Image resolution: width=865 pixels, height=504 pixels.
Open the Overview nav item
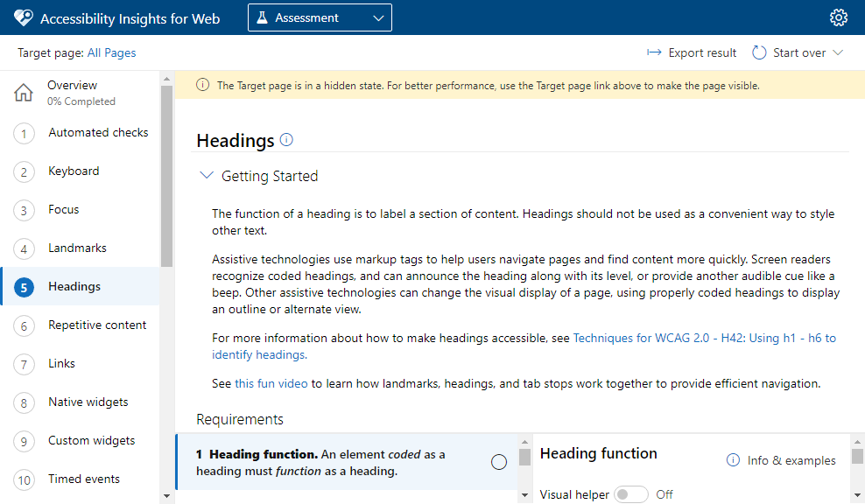coord(81,93)
